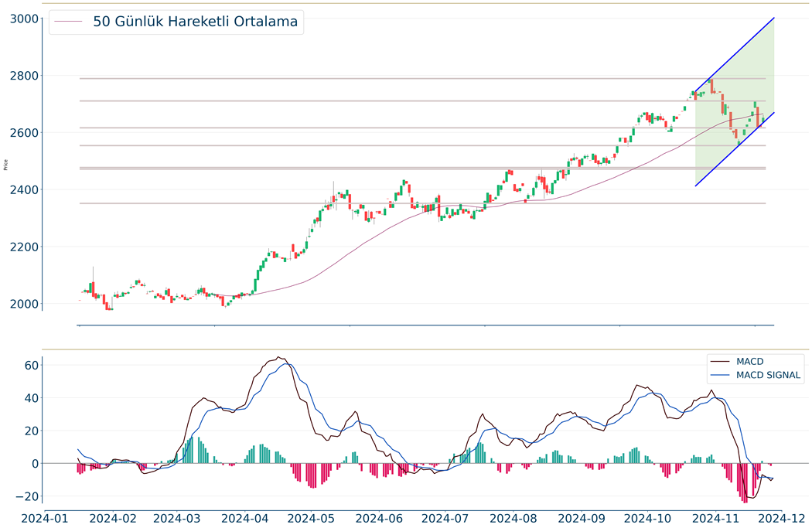812x528 pixels.
Task: Click the 40 label on MACD axis
Action: [32, 399]
